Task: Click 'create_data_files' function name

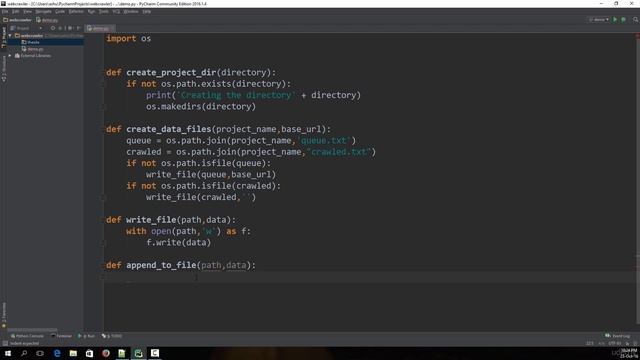Action: [169, 129]
